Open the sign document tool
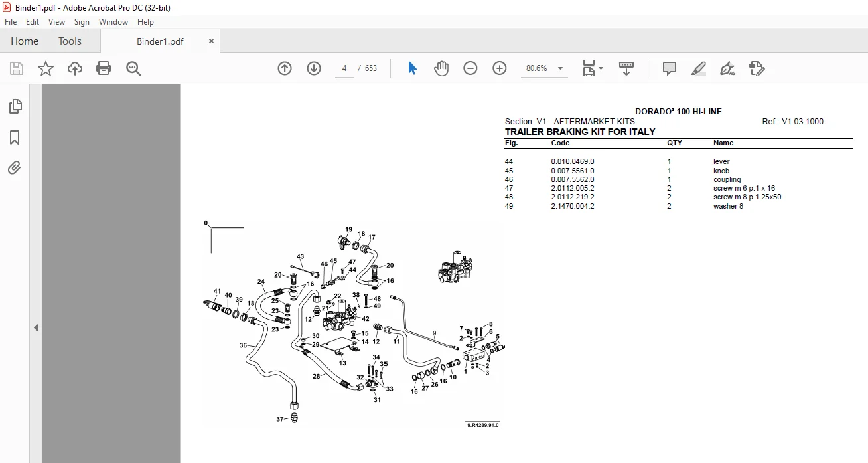The width and height of the screenshot is (868, 463). click(727, 68)
